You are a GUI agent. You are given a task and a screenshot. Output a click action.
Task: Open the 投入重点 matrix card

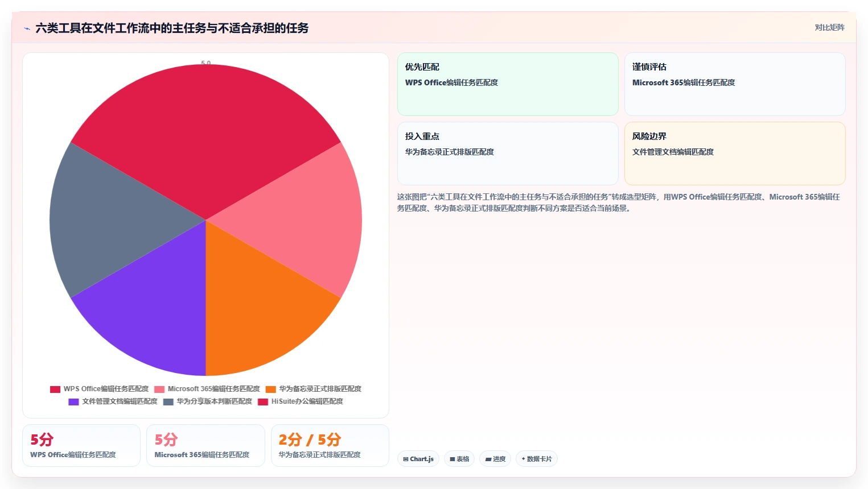(508, 154)
